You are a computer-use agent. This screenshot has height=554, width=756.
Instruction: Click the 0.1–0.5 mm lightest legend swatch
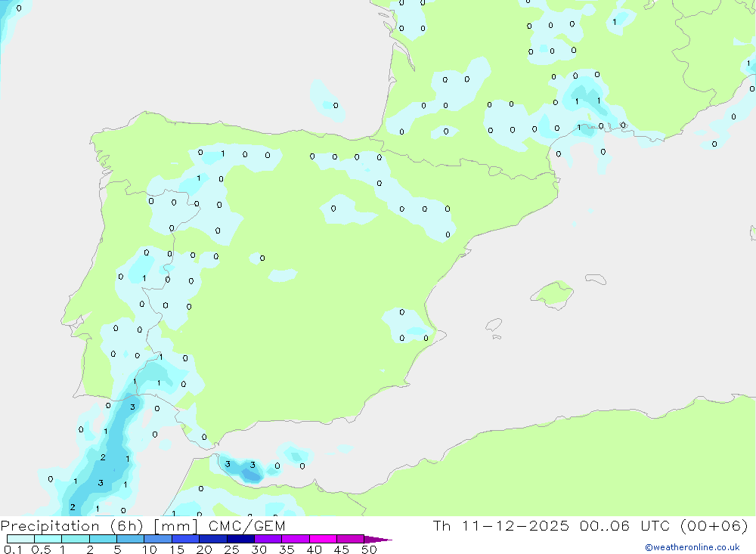20,539
